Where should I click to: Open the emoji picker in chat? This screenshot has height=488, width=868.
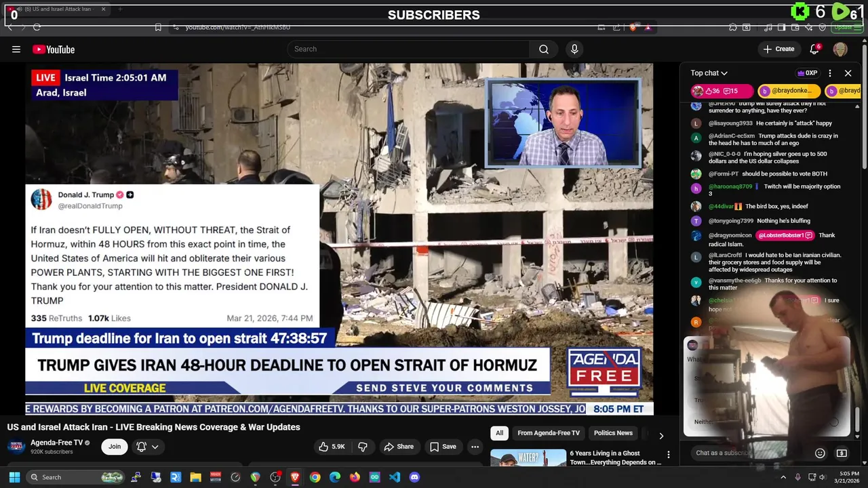(x=820, y=453)
